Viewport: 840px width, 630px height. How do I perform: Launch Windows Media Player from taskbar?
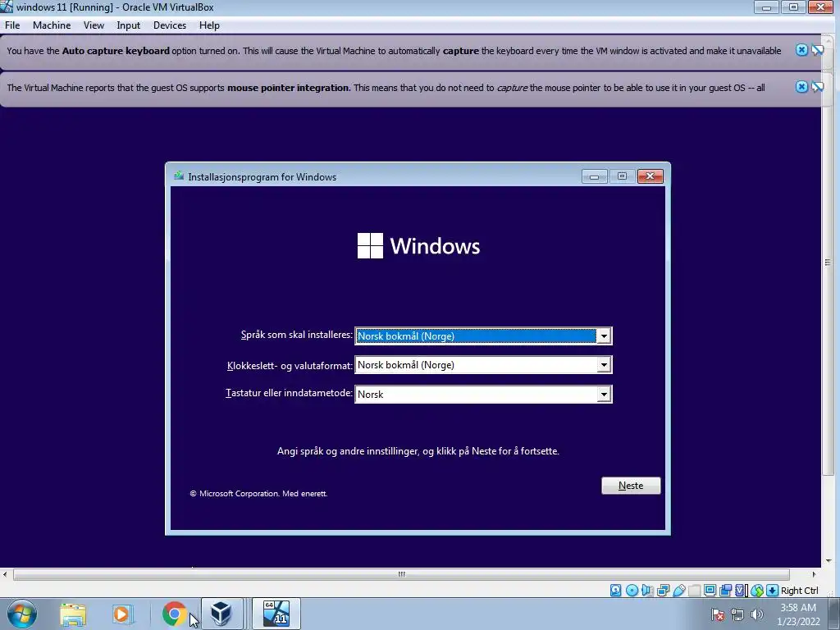click(x=121, y=614)
